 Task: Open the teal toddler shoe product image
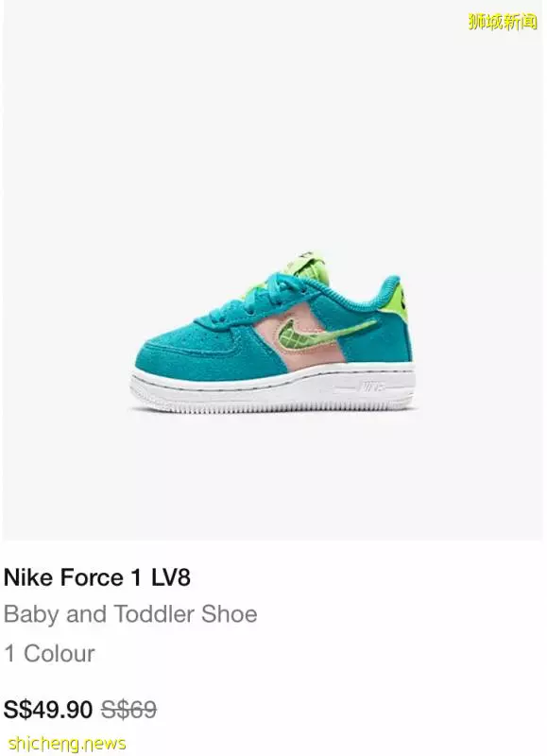[273, 333]
